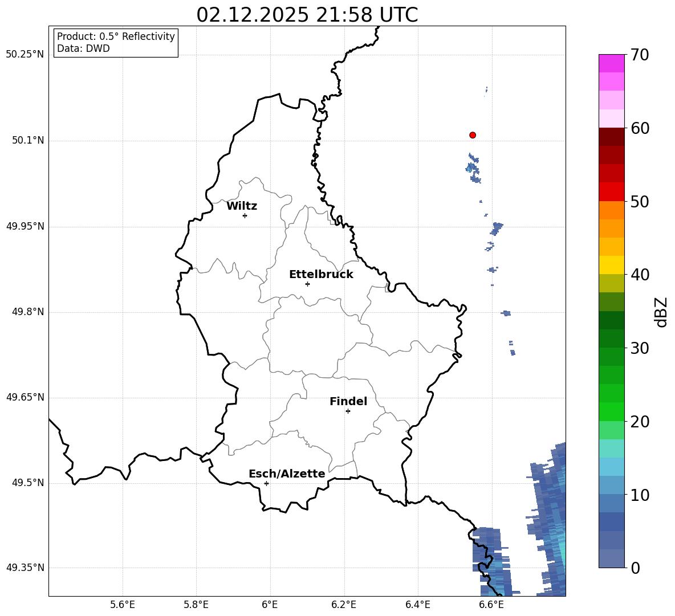This screenshot has height=616, width=675.
Task: Click the red dot marker on the map
Action: pyautogui.click(x=473, y=135)
